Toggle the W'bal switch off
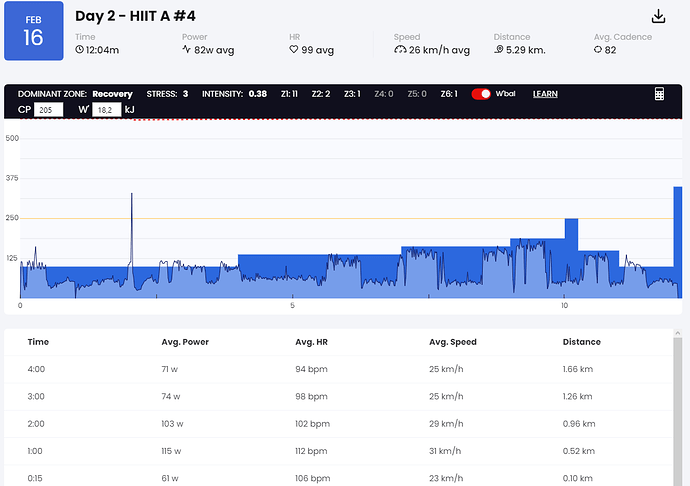This screenshot has width=690, height=486. (x=481, y=94)
